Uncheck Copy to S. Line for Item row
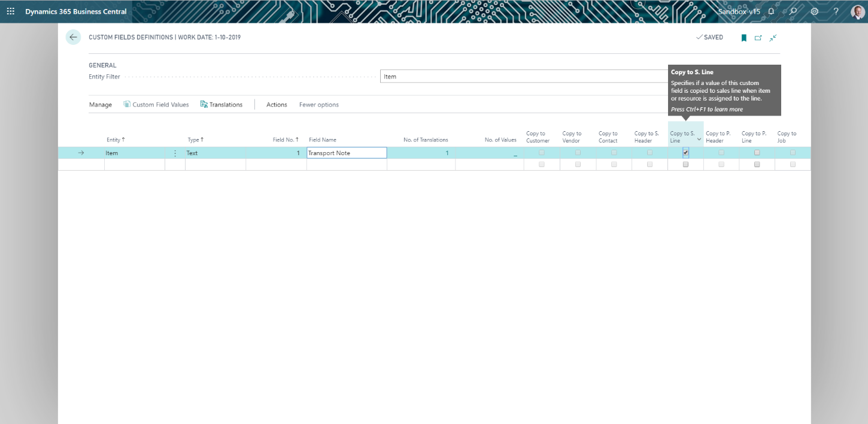 click(x=685, y=153)
